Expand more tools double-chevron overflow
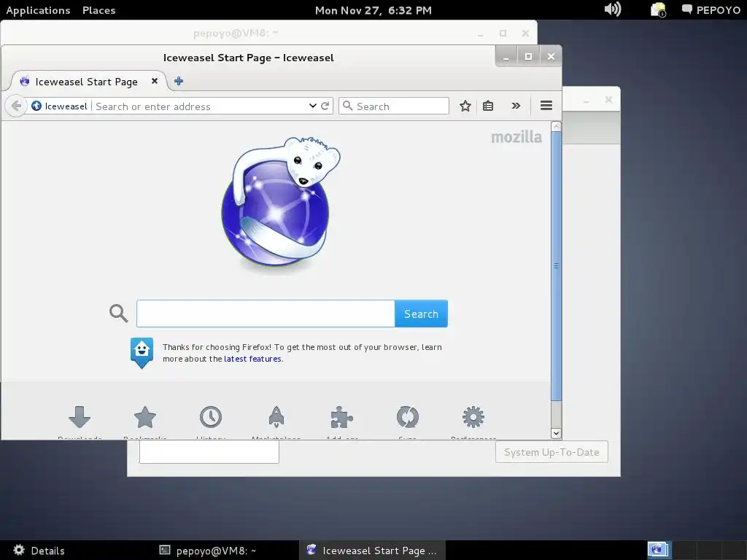The width and height of the screenshot is (747, 560). pos(516,106)
